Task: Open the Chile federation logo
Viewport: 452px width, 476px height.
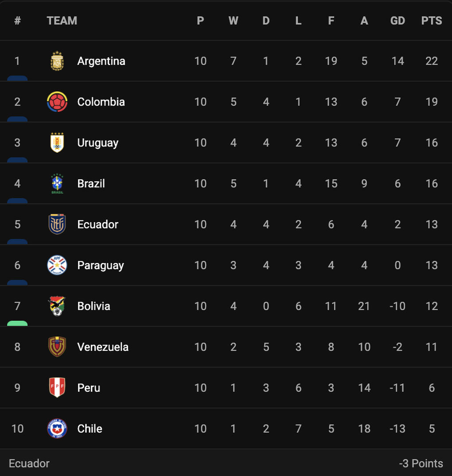Action: point(57,429)
